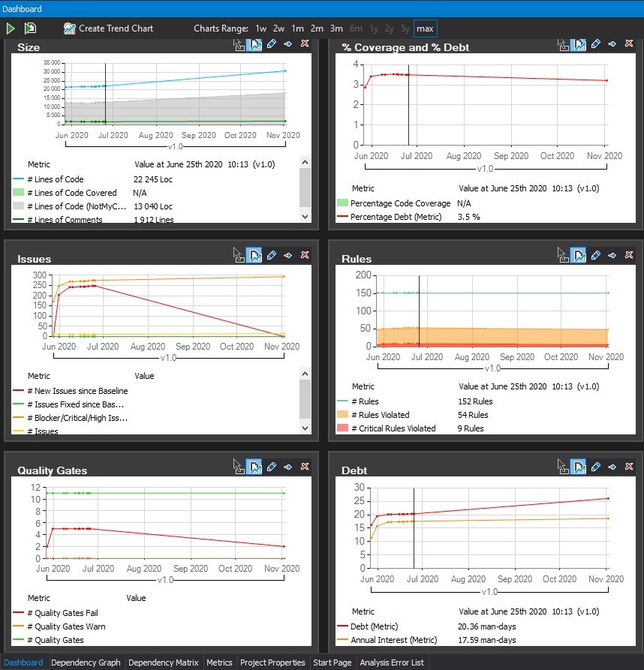Open the Metrics tab

pyautogui.click(x=219, y=662)
